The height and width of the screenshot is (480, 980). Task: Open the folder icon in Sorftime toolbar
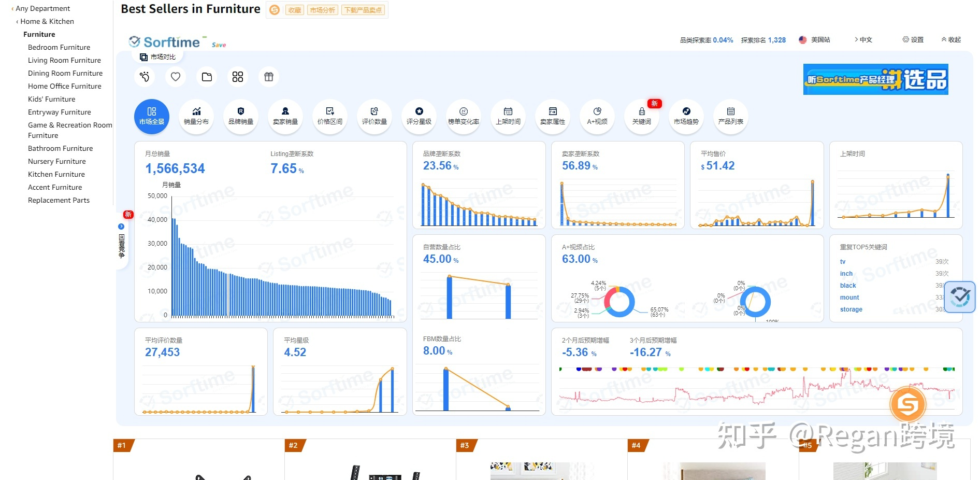(207, 77)
